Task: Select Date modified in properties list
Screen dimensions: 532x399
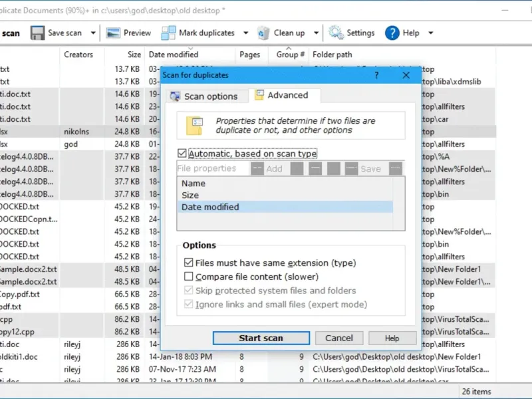Action: 285,207
